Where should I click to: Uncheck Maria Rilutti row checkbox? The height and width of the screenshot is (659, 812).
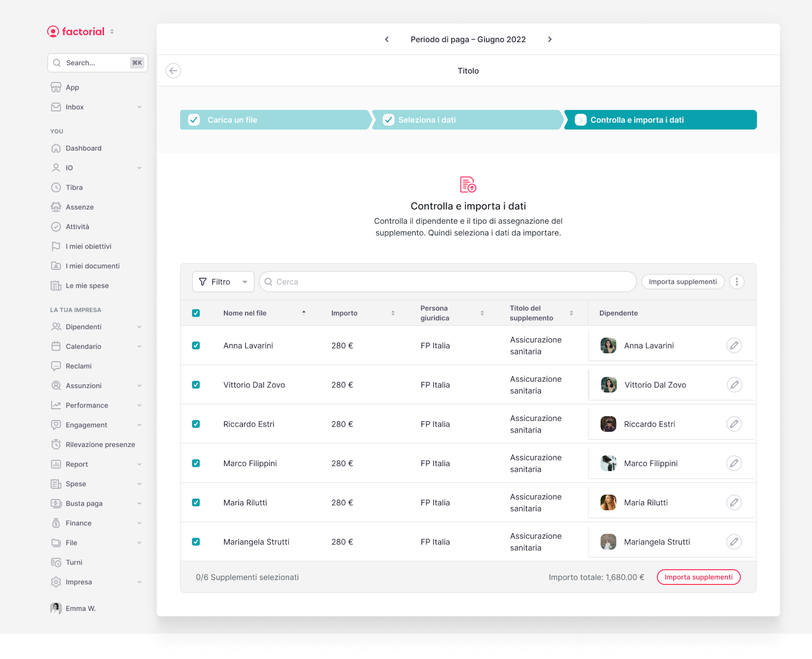[x=196, y=502]
